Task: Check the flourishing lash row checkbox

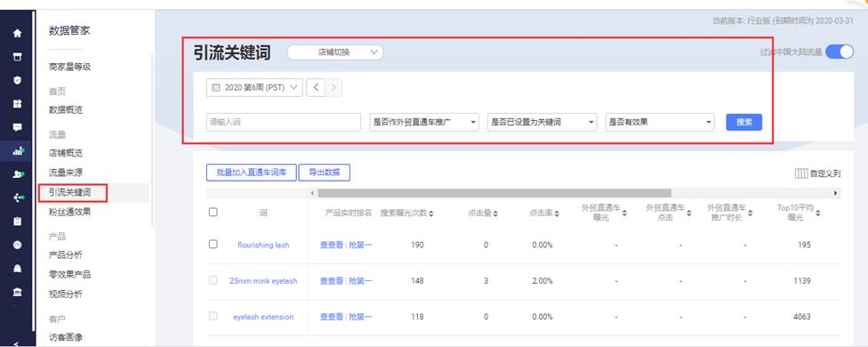Action: (213, 244)
